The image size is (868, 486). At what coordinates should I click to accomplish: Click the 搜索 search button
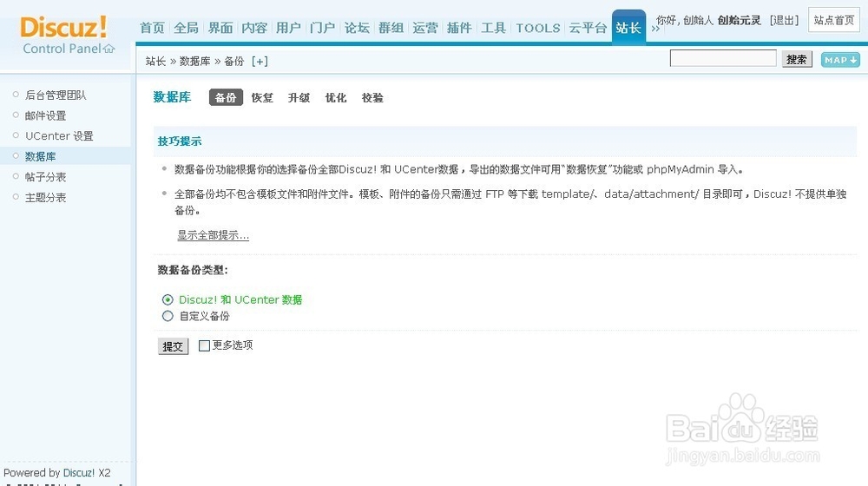[x=797, y=59]
